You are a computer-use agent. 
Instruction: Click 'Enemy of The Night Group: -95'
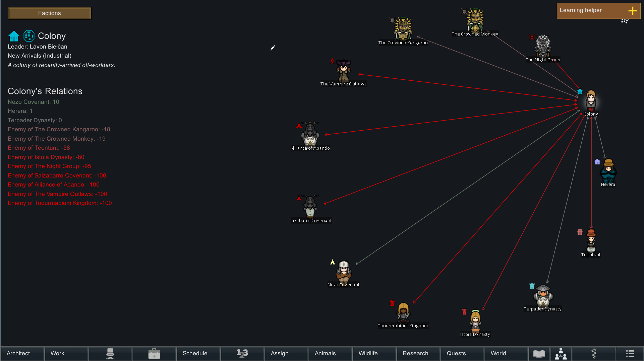[49, 166]
